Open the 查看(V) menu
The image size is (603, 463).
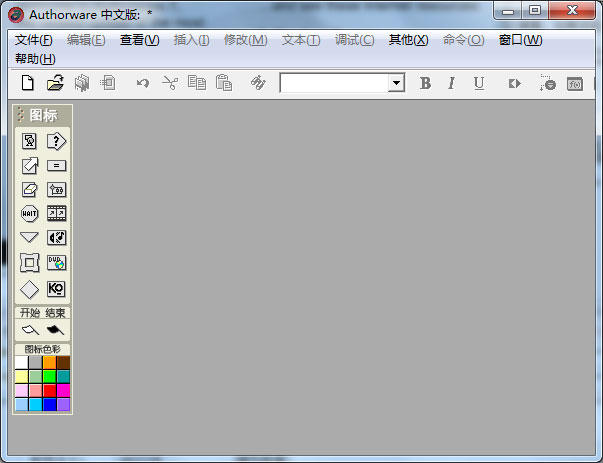click(140, 40)
